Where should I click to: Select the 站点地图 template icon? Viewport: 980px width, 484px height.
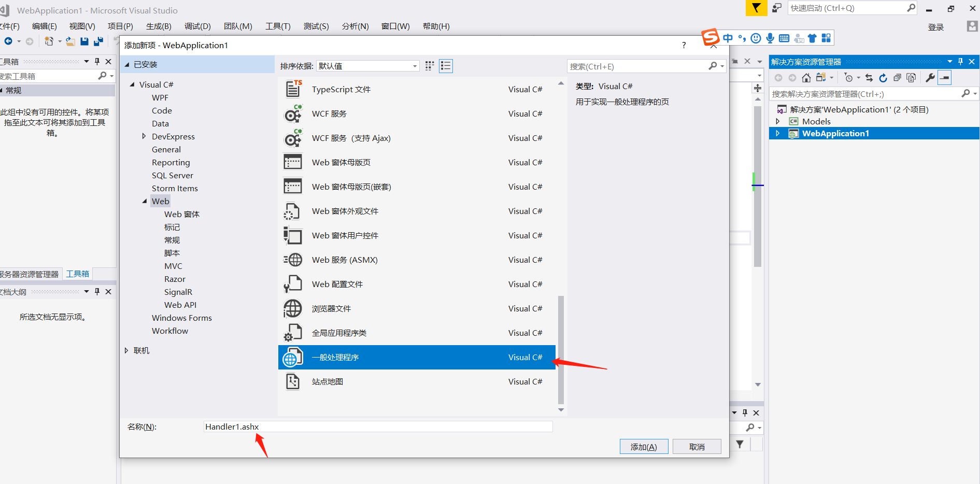pyautogui.click(x=293, y=381)
